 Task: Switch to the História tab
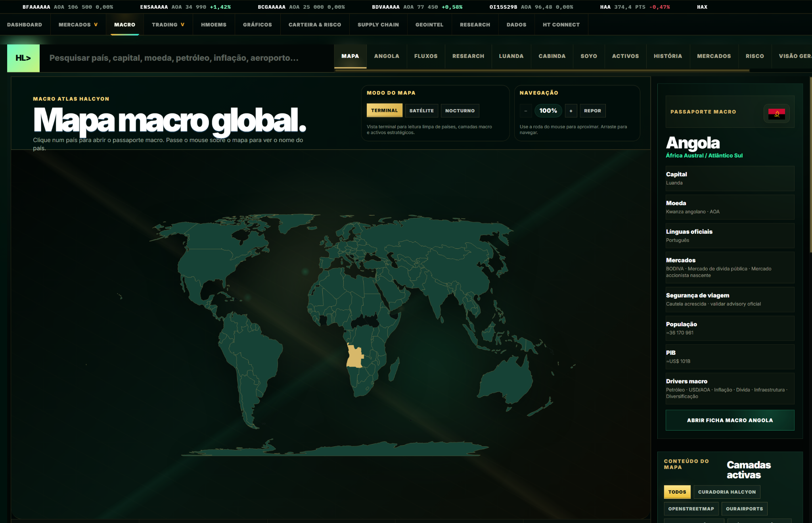[x=668, y=56]
